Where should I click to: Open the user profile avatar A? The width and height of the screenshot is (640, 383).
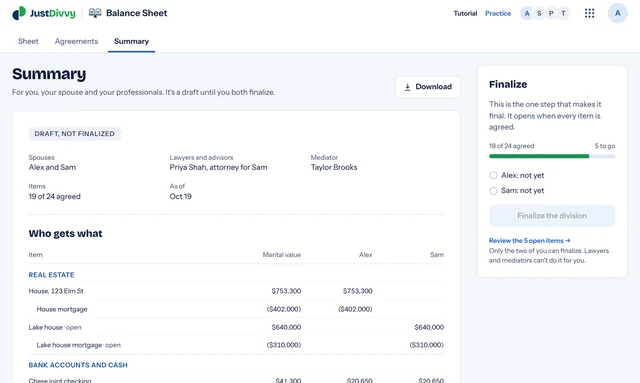[x=617, y=13]
